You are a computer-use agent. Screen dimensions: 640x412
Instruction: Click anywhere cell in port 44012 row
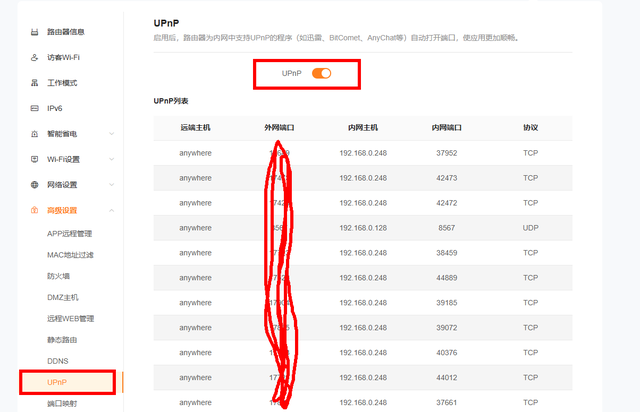tap(195, 377)
